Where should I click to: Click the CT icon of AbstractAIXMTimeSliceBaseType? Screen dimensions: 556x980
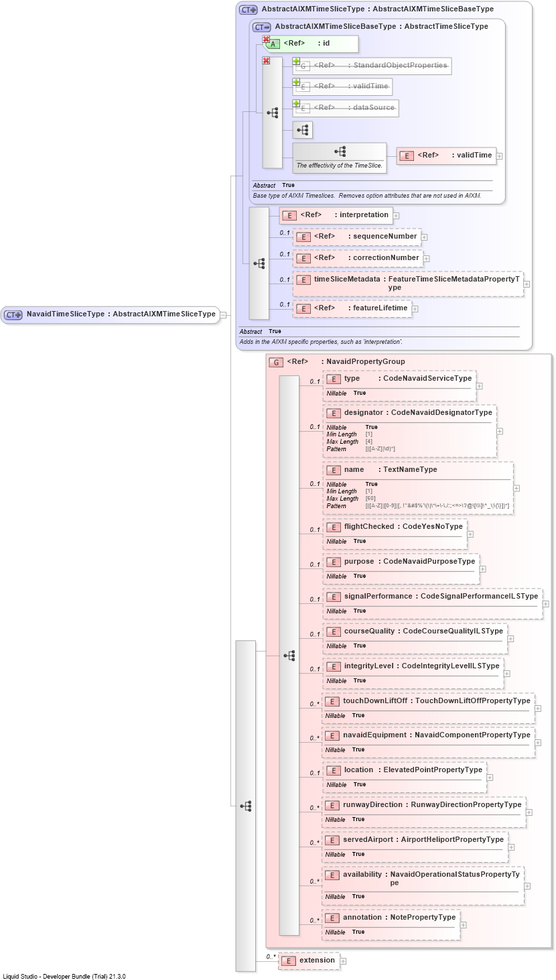[262, 27]
